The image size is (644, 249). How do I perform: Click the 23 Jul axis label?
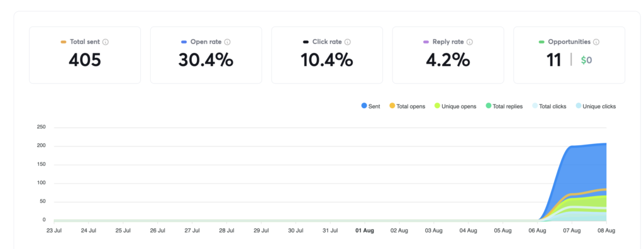(54, 231)
